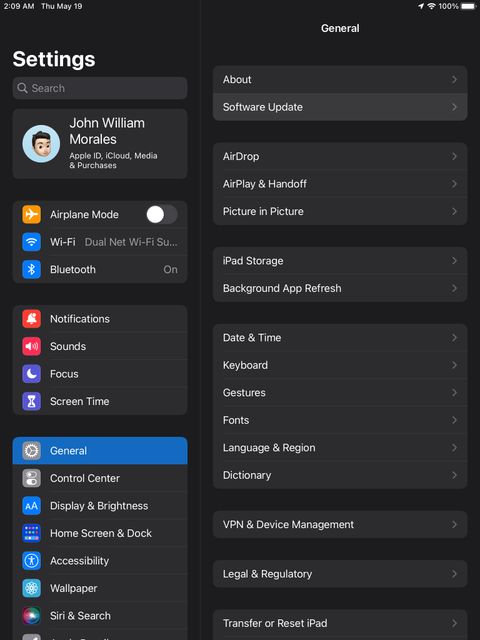Open Fonts settings
The height and width of the screenshot is (640, 480).
point(340,420)
